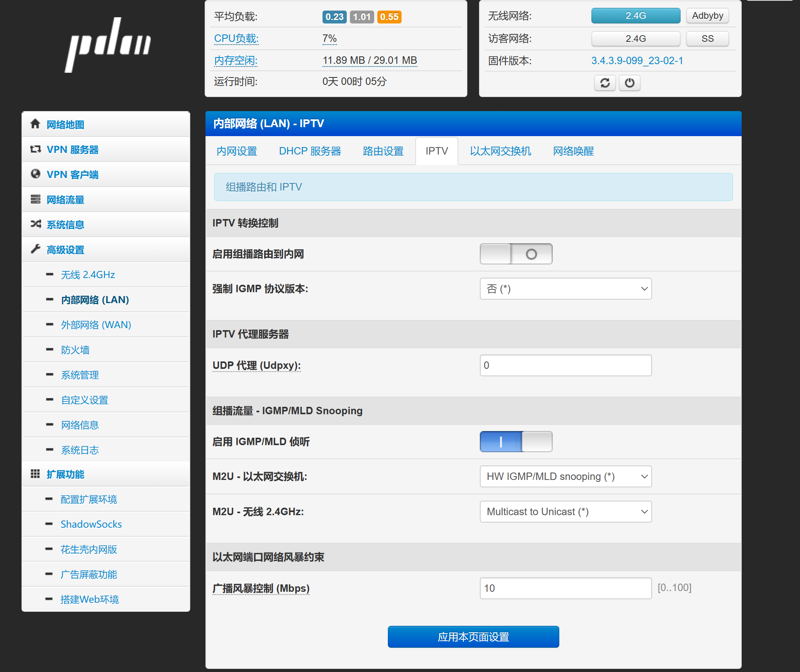The image size is (800, 672).
Task: Click the grid icon beside 扩展功能
Action: (35, 474)
